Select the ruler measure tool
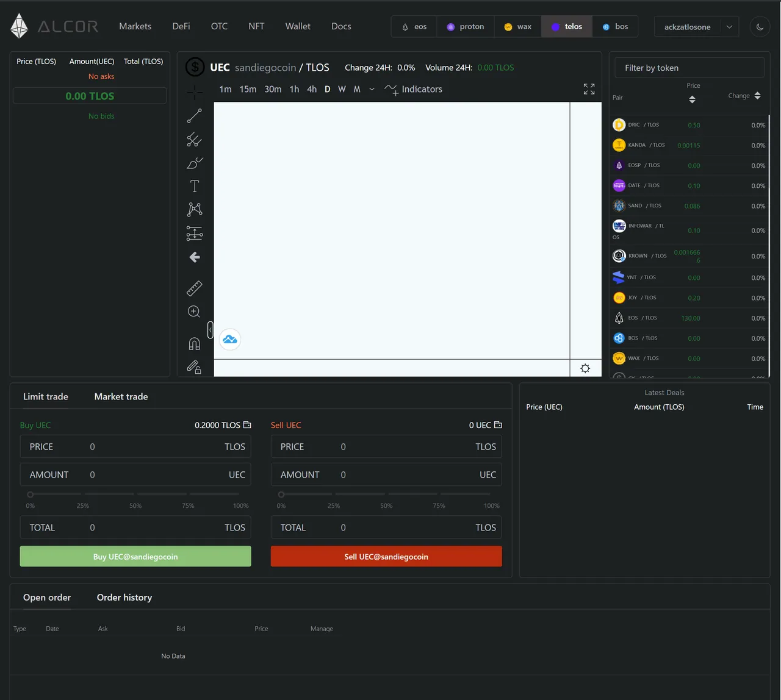The height and width of the screenshot is (700, 781). point(195,288)
